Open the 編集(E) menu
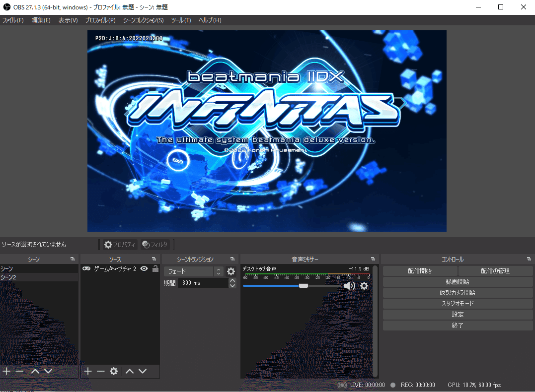Image resolution: width=535 pixels, height=392 pixels. (x=41, y=20)
